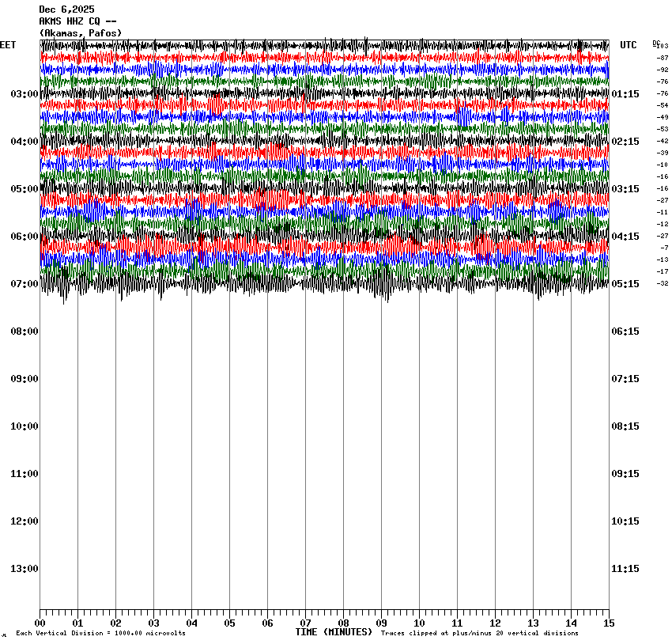This screenshot has width=672, height=644.
Task: Click the TIME (MINUTES) axis title
Action: [334, 632]
